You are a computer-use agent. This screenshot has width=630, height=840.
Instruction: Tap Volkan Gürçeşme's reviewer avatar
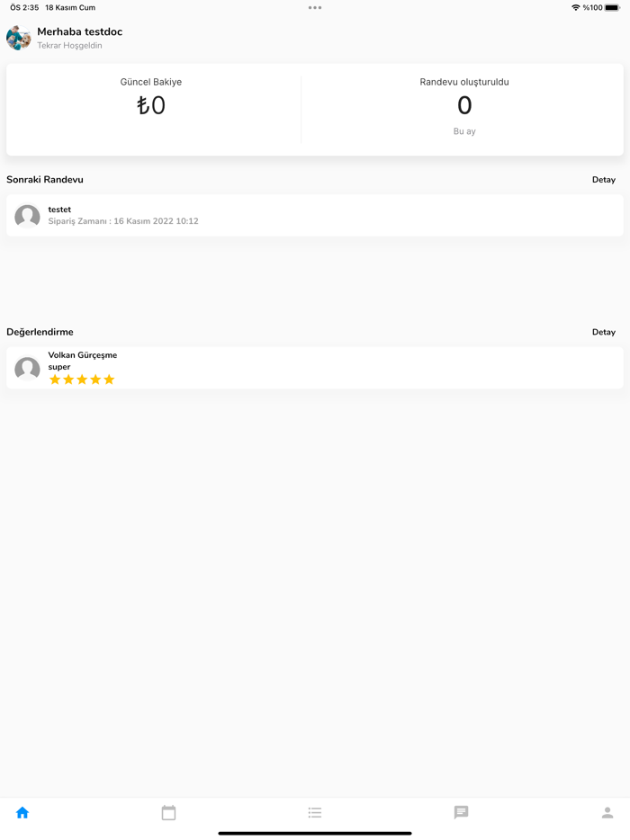point(27,368)
